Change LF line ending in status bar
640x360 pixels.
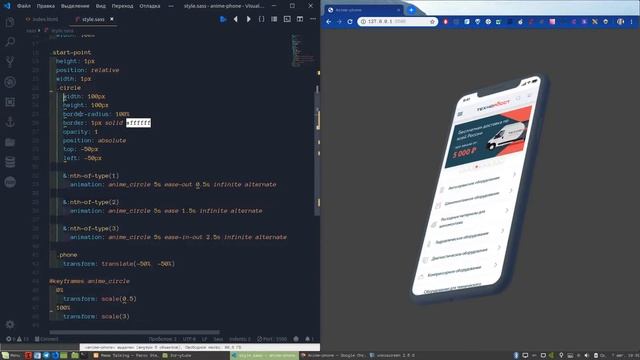pos(204,339)
